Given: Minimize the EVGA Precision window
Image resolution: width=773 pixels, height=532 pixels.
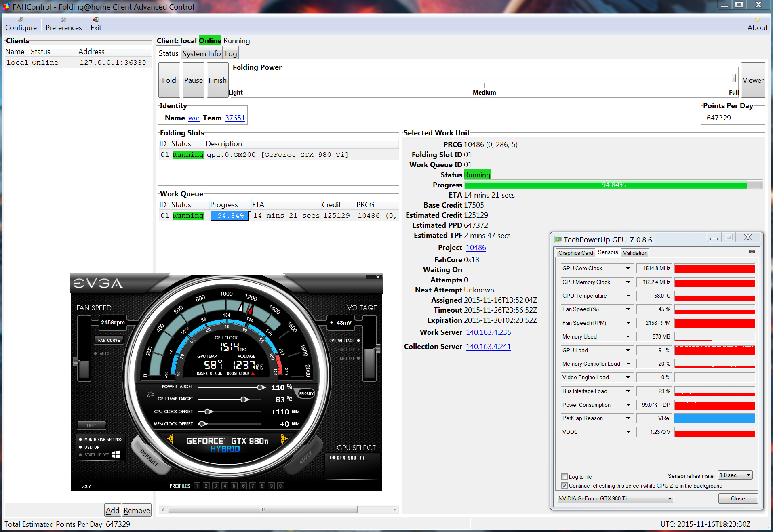Looking at the screenshot, I should click(369, 277).
